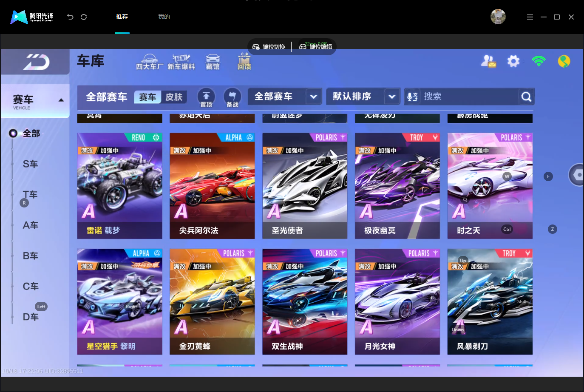Select the 雷诺 载梦 car card
The width and height of the screenshot is (584, 392).
(x=119, y=186)
